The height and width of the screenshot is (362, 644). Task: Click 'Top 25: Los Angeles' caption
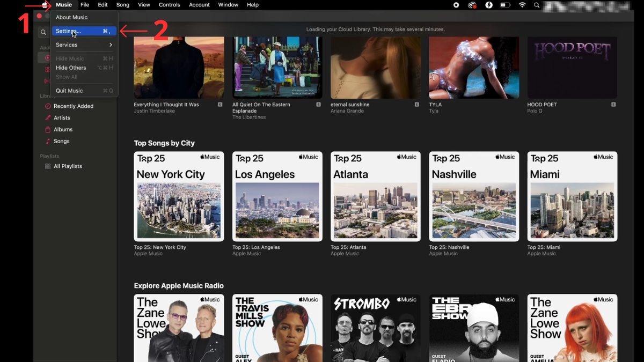coord(256,247)
